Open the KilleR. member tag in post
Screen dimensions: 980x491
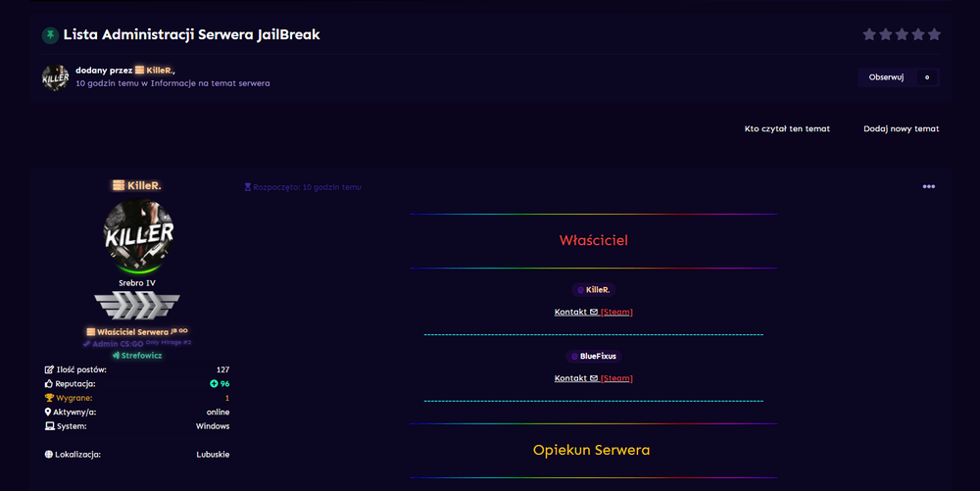593,290
